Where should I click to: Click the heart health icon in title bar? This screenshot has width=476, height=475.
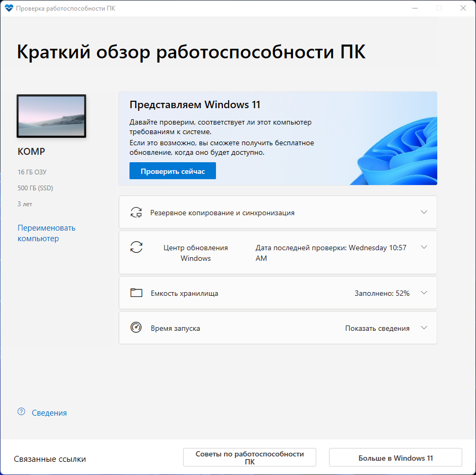9,8
